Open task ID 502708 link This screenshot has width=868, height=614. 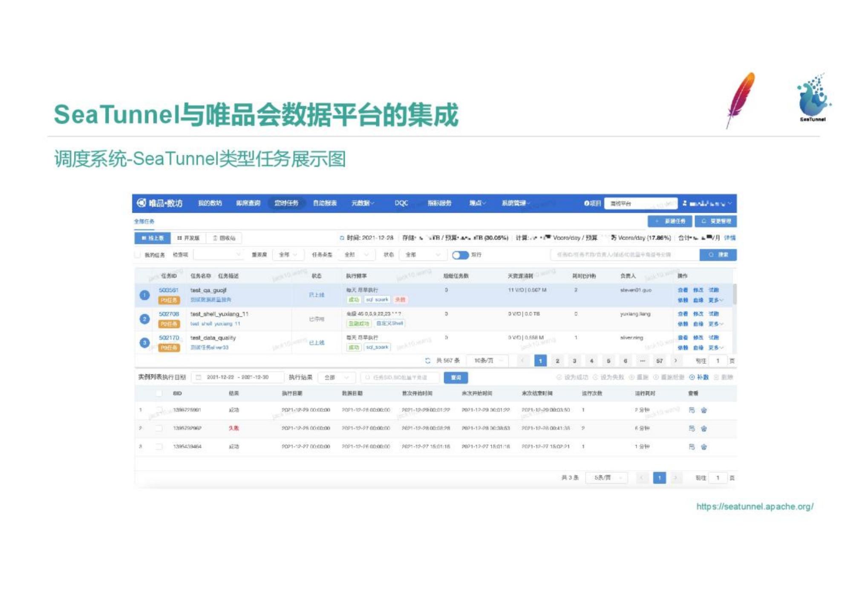pos(169,314)
